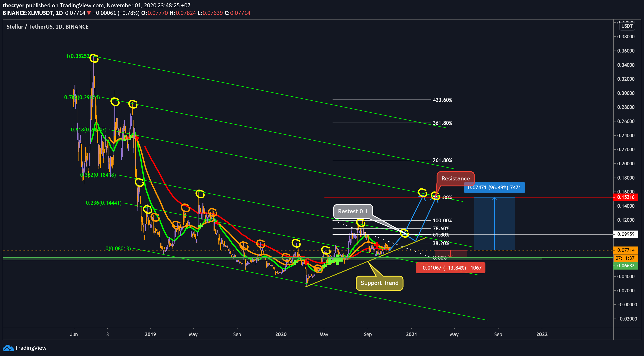
Task: Click the yellow circle at the 0.35253 peak
Action: (x=94, y=58)
